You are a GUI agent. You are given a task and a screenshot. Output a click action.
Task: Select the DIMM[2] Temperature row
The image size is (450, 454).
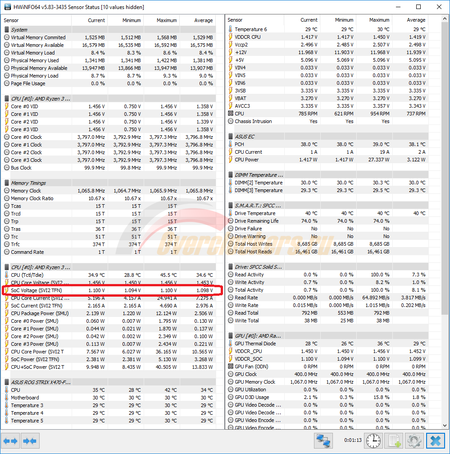pos(328,183)
